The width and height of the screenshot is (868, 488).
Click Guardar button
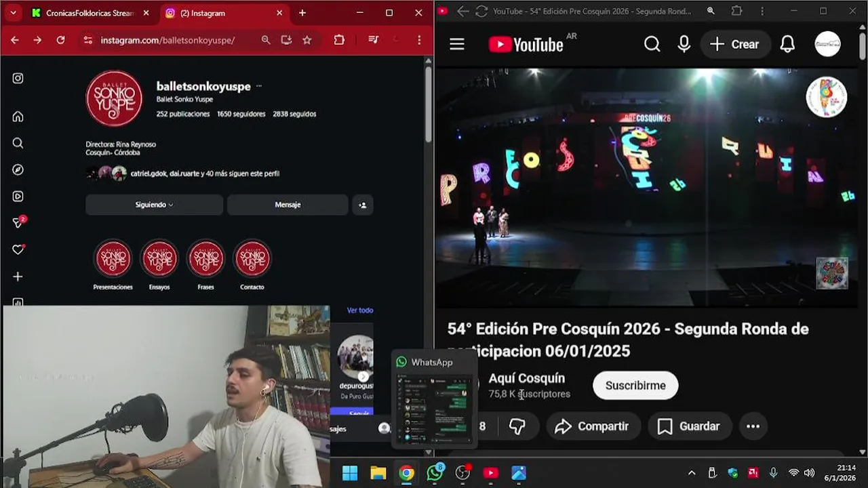click(688, 426)
